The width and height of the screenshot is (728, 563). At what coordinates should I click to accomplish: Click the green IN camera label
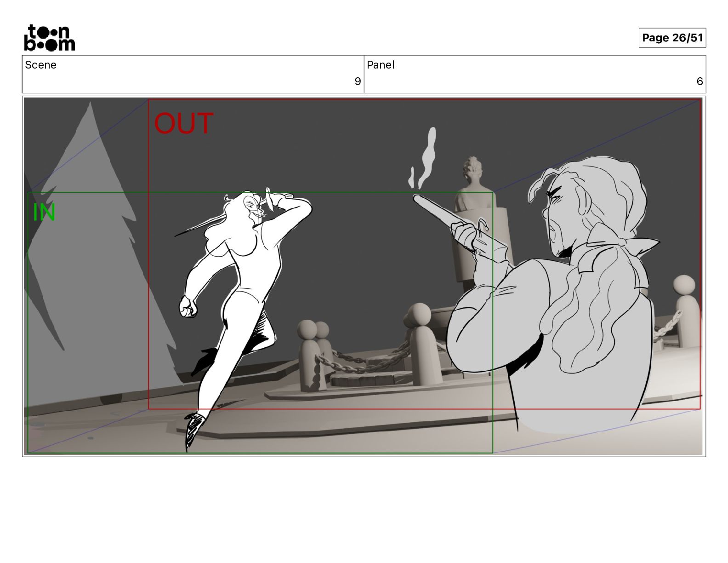(44, 212)
